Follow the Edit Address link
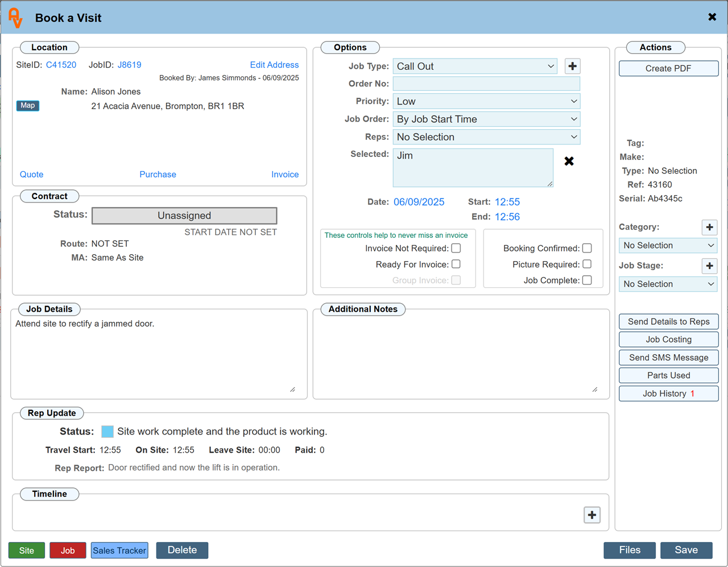 pos(274,65)
